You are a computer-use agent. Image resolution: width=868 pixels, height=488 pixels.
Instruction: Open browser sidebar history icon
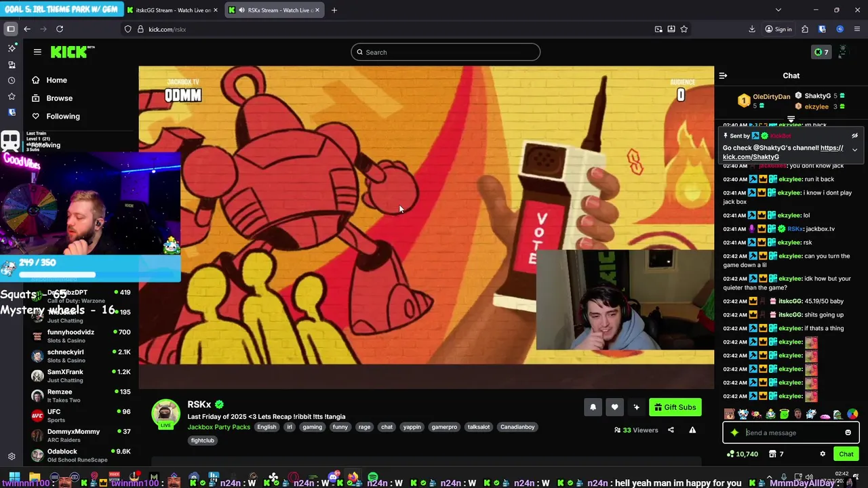(x=12, y=81)
